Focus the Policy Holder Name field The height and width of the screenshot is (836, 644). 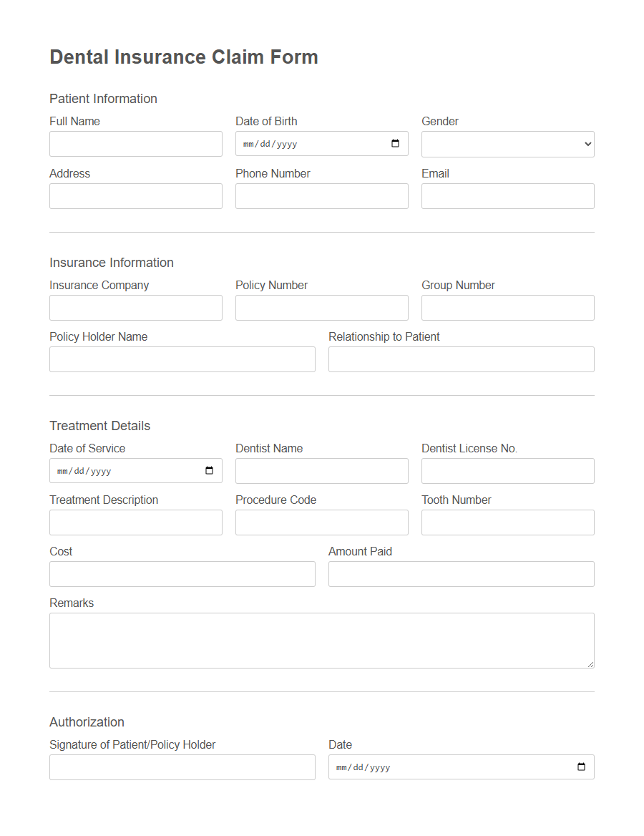182,359
